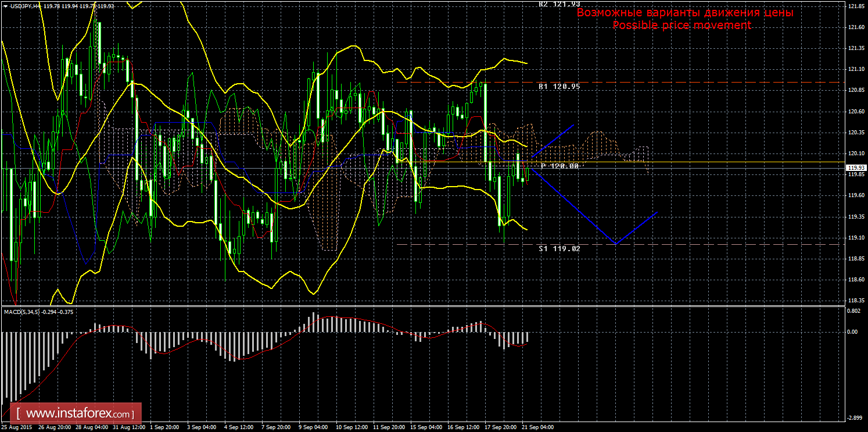Click the 9 Sep 04:00 time label
This screenshot has width=868, height=432.
pyautogui.click(x=314, y=427)
